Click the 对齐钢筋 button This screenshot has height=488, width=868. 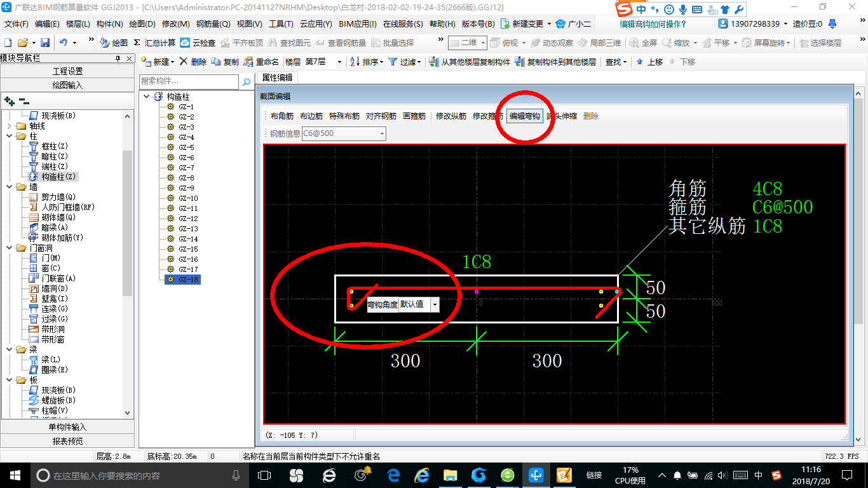(381, 116)
